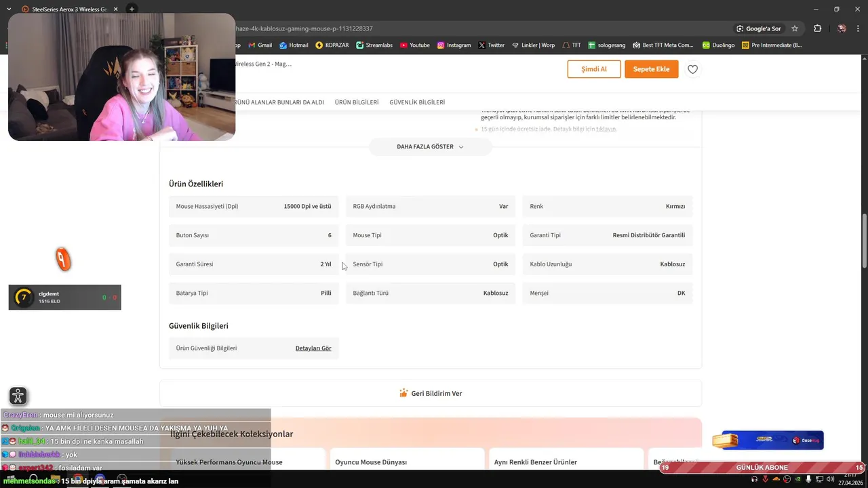
Task: Select the Renk Kırmızı spec row
Action: 608,206
